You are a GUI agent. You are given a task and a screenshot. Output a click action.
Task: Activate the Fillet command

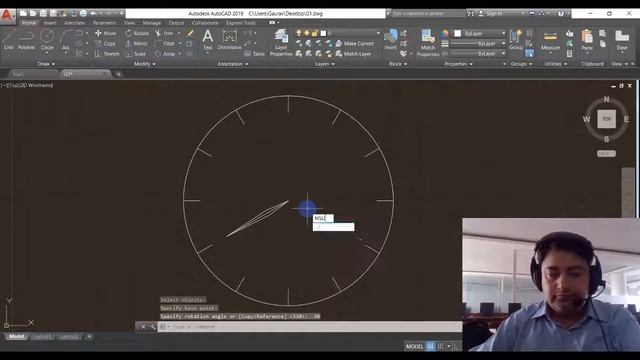(165, 43)
